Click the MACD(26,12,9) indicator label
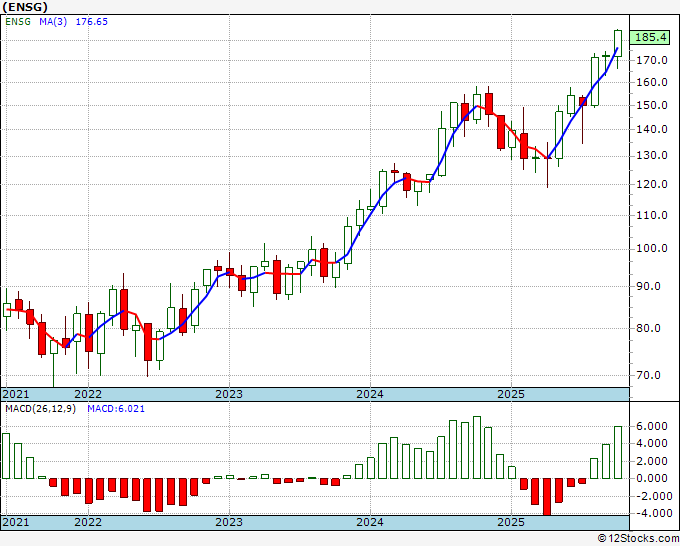Screen dimensions: 680x546 (40, 409)
